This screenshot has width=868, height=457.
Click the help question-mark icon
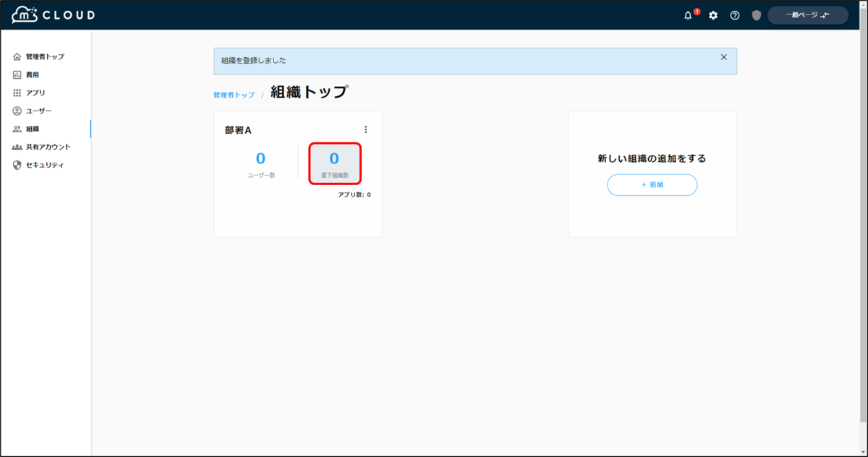(x=734, y=14)
